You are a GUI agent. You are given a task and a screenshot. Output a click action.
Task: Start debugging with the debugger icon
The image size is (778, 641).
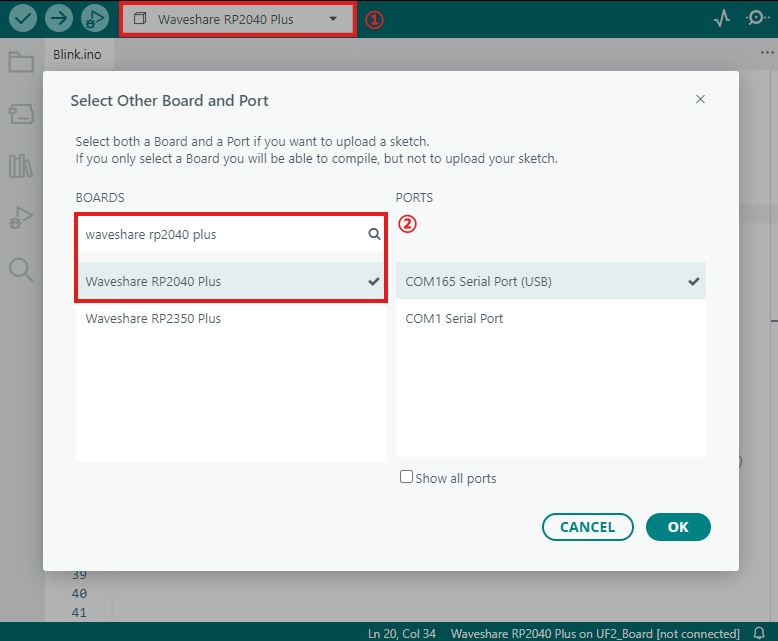pyautogui.click(x=95, y=18)
